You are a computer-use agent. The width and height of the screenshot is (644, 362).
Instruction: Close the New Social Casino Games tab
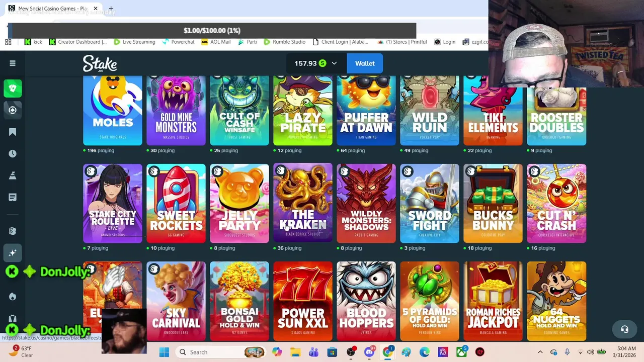(x=95, y=9)
